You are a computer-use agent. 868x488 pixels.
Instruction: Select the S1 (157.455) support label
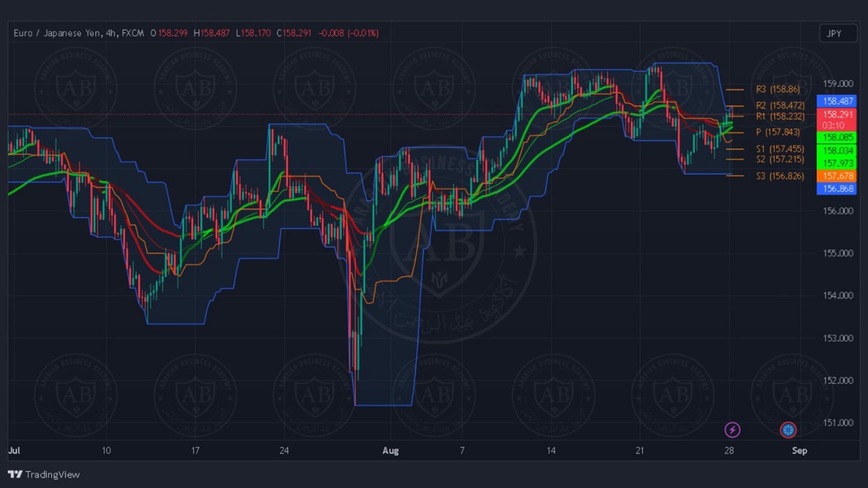tap(780, 149)
